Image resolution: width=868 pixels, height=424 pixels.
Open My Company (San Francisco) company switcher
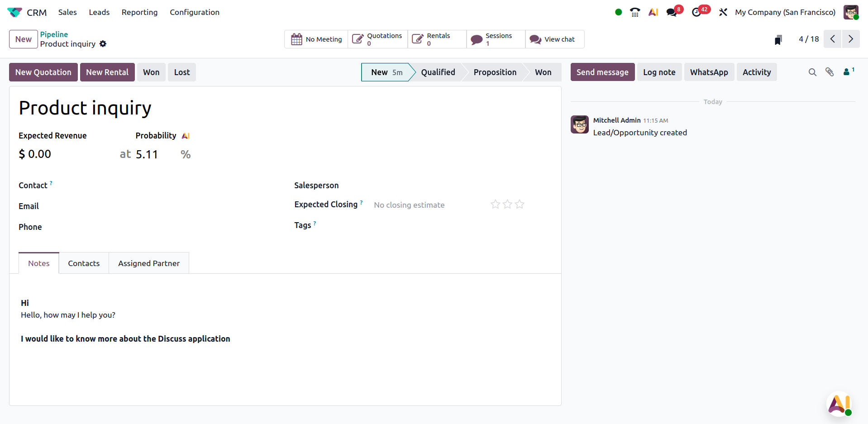point(785,12)
